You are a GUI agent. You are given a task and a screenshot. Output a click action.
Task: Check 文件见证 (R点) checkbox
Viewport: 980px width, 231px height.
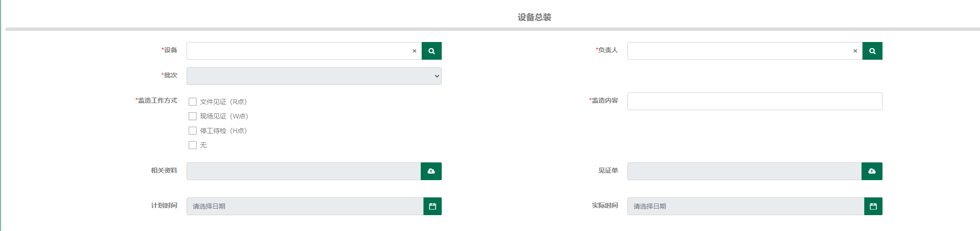click(x=193, y=102)
